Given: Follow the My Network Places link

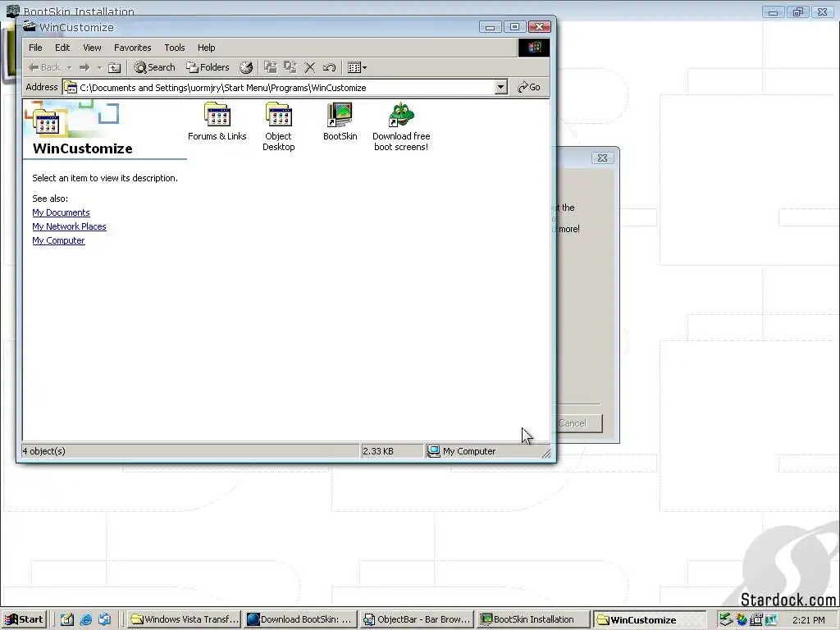Looking at the screenshot, I should click(69, 226).
